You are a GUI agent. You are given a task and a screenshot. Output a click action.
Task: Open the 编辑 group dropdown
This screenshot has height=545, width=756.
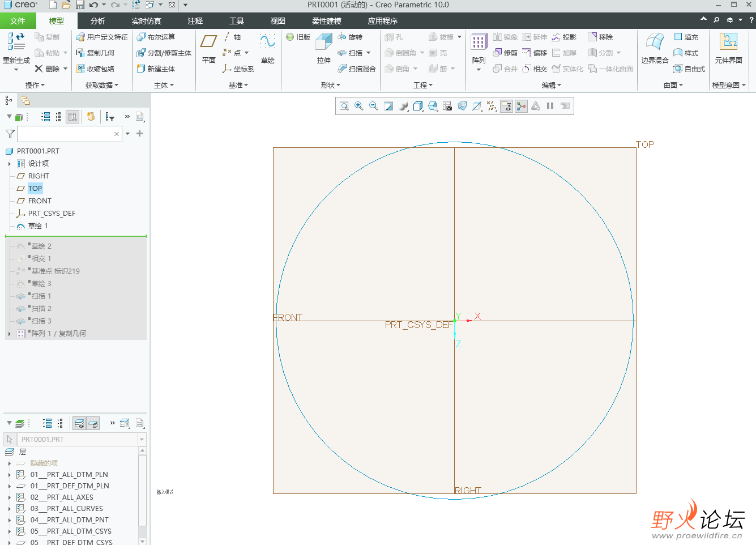coord(552,85)
